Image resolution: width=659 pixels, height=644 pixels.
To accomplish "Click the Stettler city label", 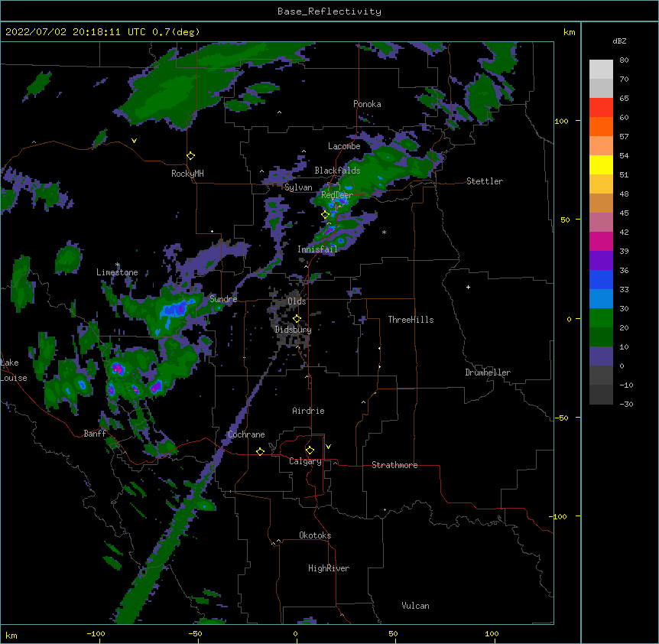I will coord(485,181).
